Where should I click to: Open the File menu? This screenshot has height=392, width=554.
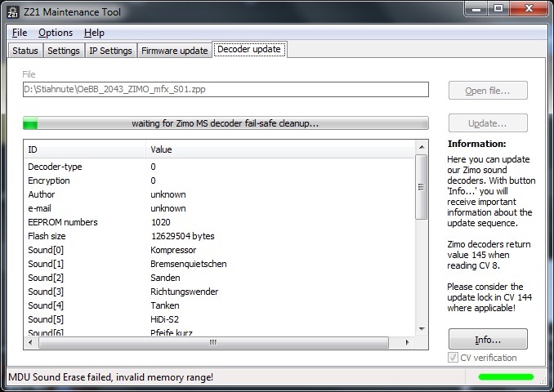(x=20, y=33)
